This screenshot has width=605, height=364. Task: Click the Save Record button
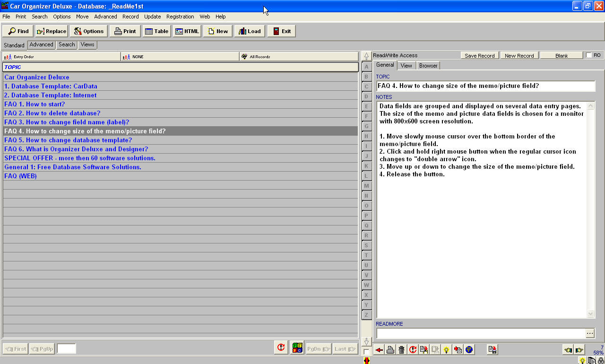(x=480, y=55)
